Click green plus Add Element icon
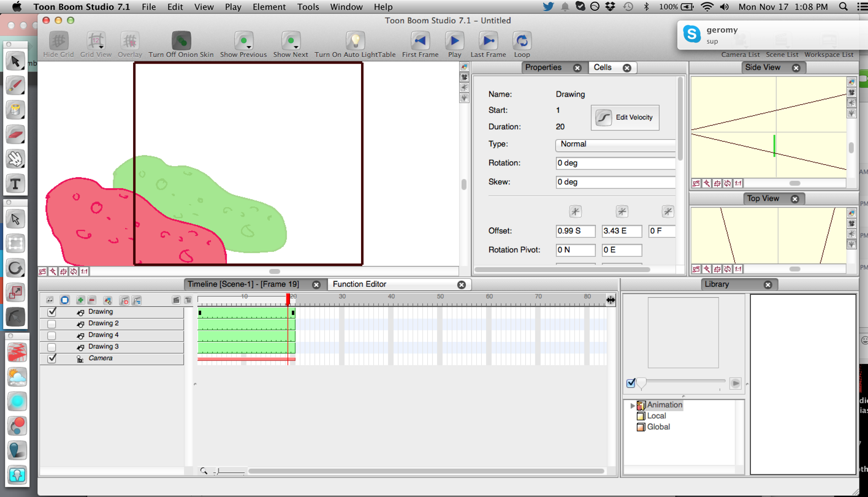Image resolution: width=868 pixels, height=497 pixels. 80,300
